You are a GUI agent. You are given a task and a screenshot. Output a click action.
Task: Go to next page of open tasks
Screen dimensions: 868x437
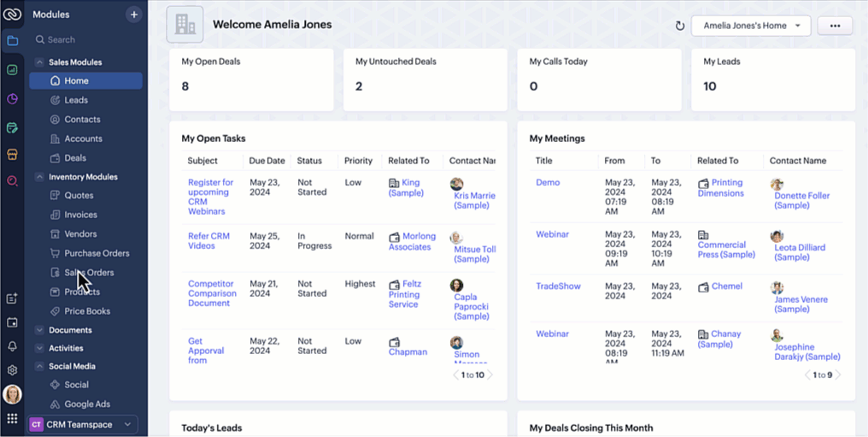490,375
